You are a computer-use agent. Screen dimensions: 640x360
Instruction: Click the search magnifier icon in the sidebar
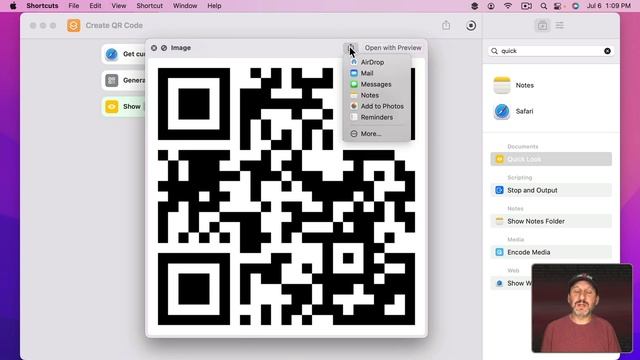click(x=495, y=51)
